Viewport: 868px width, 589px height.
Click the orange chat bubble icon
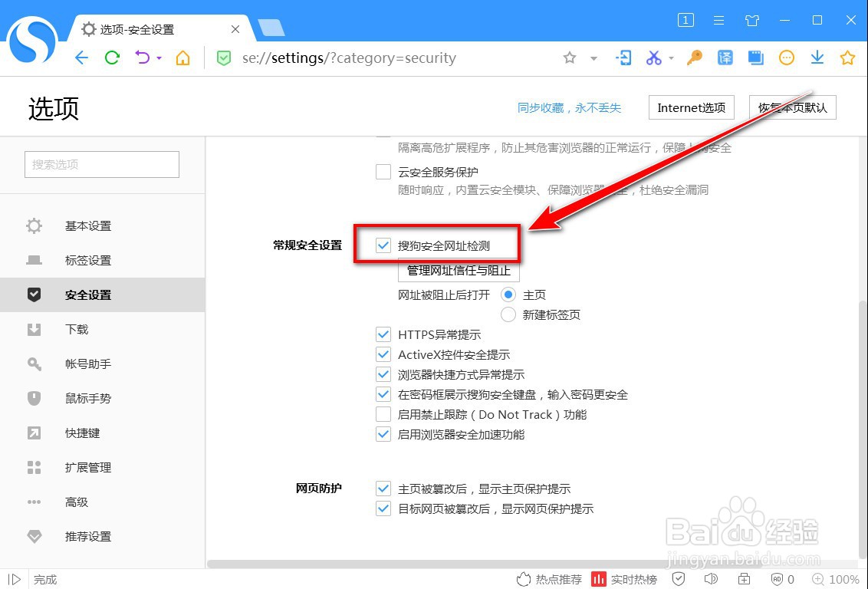coord(786,58)
